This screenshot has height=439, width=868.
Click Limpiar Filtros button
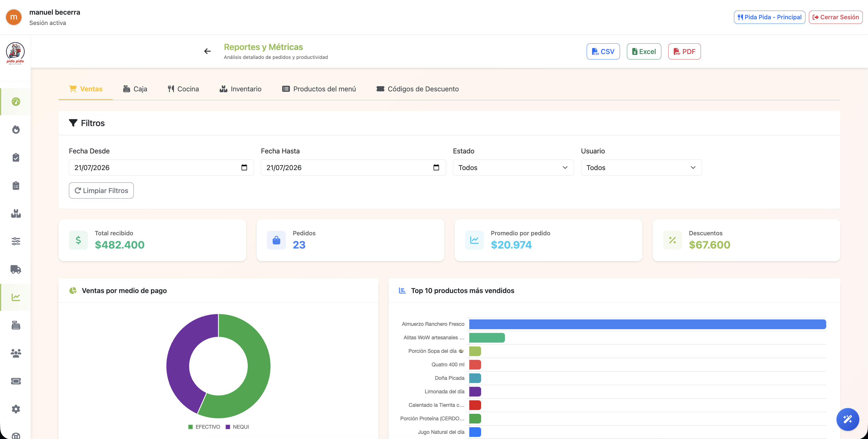point(101,190)
